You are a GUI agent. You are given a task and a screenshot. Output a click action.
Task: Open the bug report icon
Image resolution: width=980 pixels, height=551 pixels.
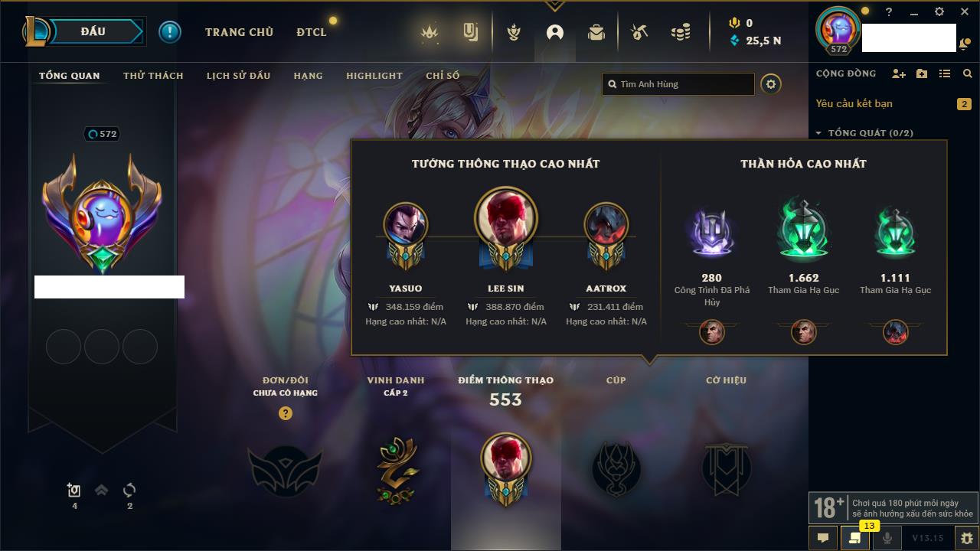(966, 538)
